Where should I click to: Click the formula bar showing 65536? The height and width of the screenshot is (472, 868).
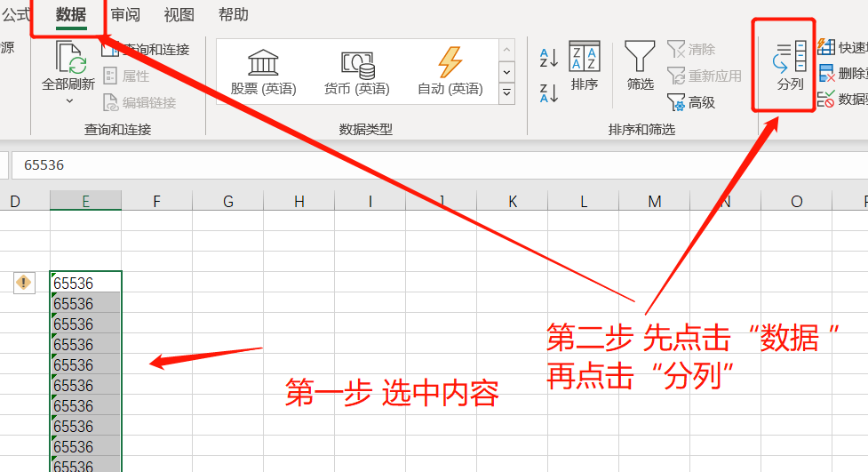pos(440,165)
